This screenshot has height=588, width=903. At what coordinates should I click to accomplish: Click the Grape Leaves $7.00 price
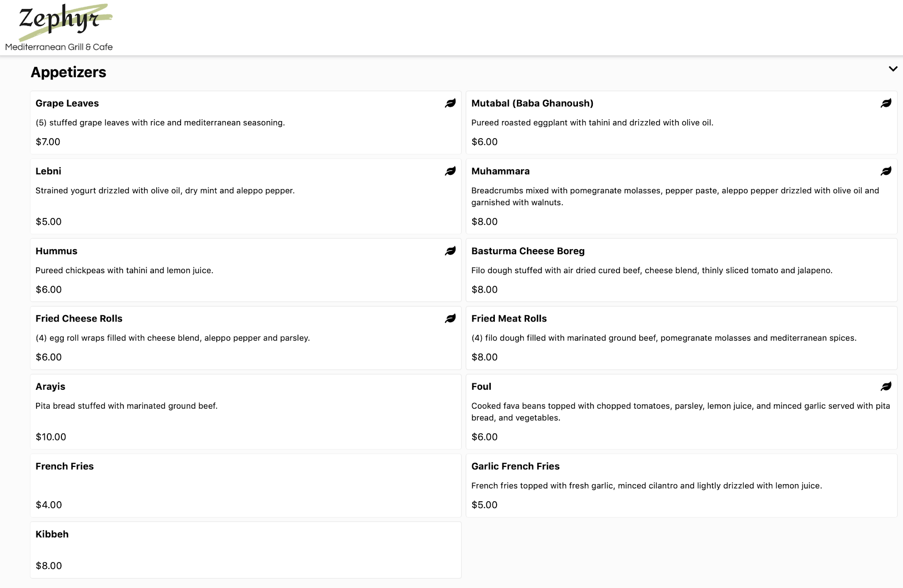coord(48,142)
